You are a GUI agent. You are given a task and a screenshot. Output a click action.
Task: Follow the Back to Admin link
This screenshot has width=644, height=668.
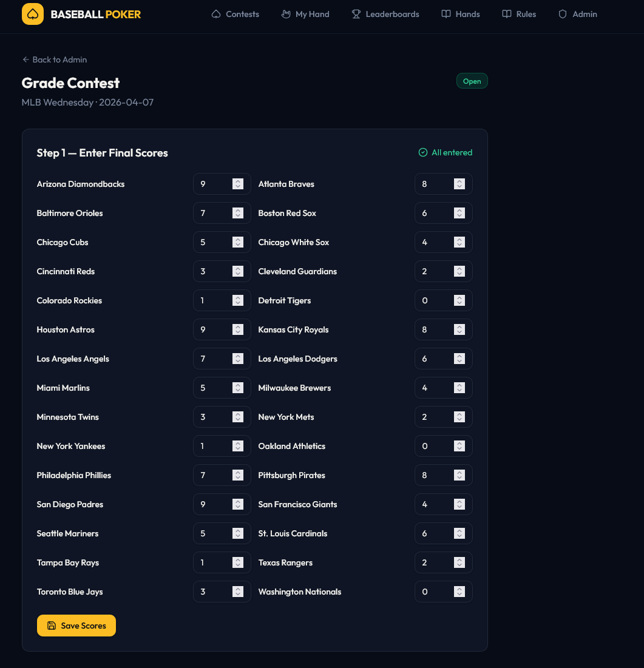pos(59,59)
